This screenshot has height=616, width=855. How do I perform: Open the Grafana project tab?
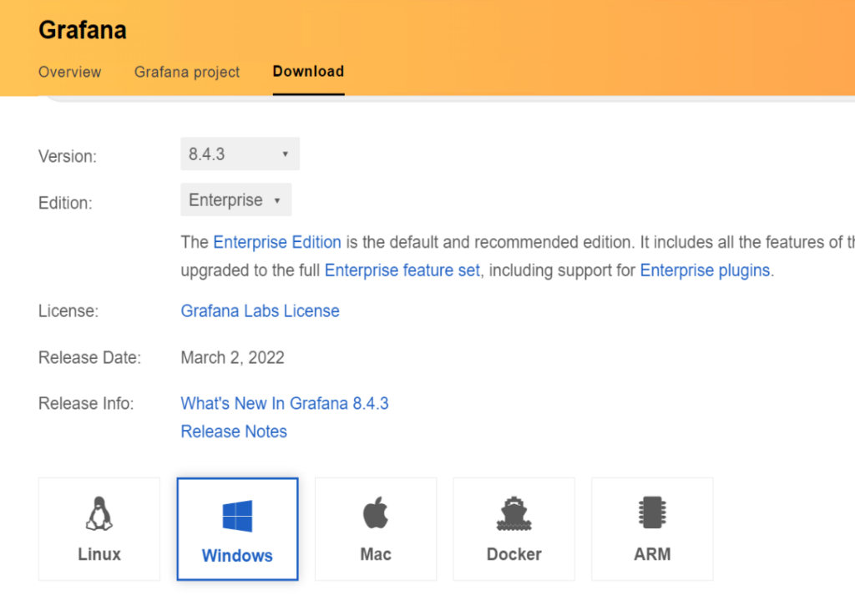(x=187, y=72)
